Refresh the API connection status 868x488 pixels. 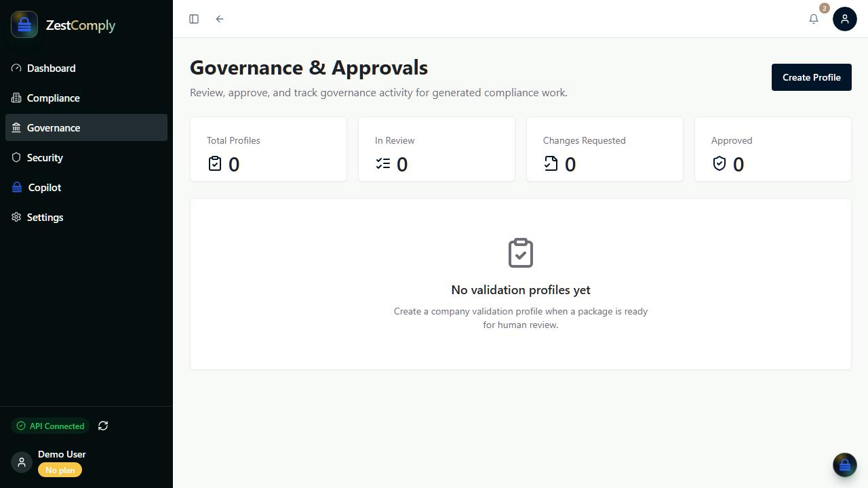[x=103, y=426]
